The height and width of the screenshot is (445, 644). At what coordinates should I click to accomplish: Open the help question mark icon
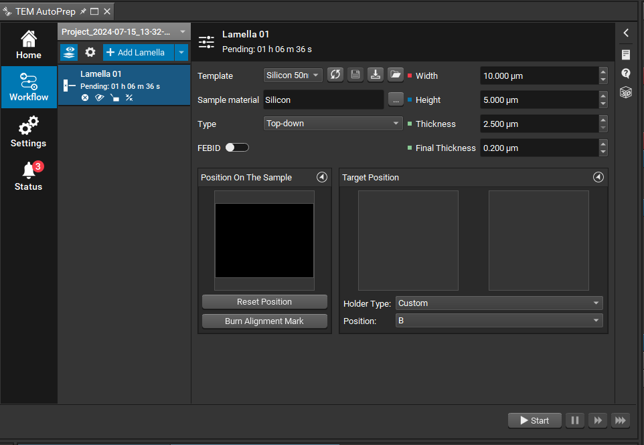pos(626,73)
